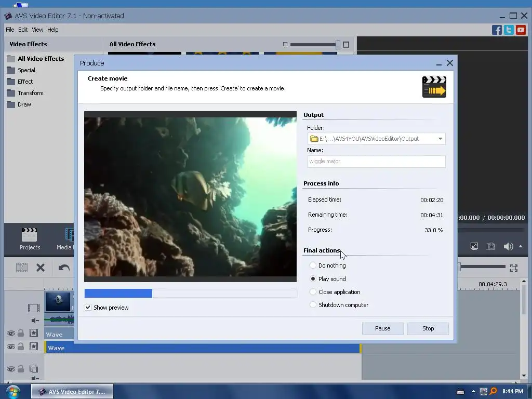
Task: Click the speaker volume icon
Action: [508, 246]
